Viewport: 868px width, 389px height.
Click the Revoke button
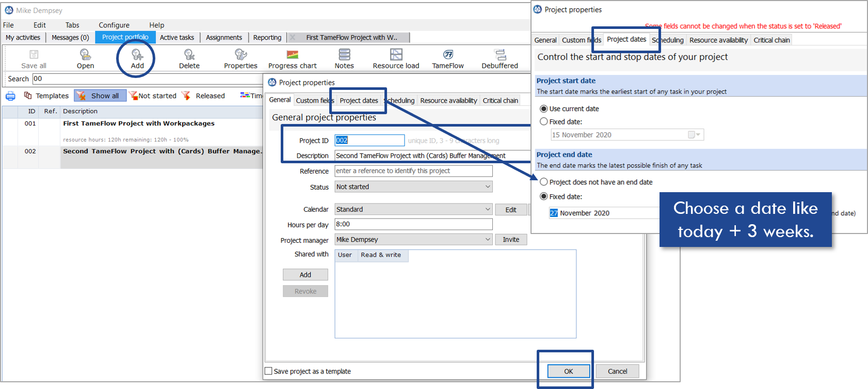(306, 291)
